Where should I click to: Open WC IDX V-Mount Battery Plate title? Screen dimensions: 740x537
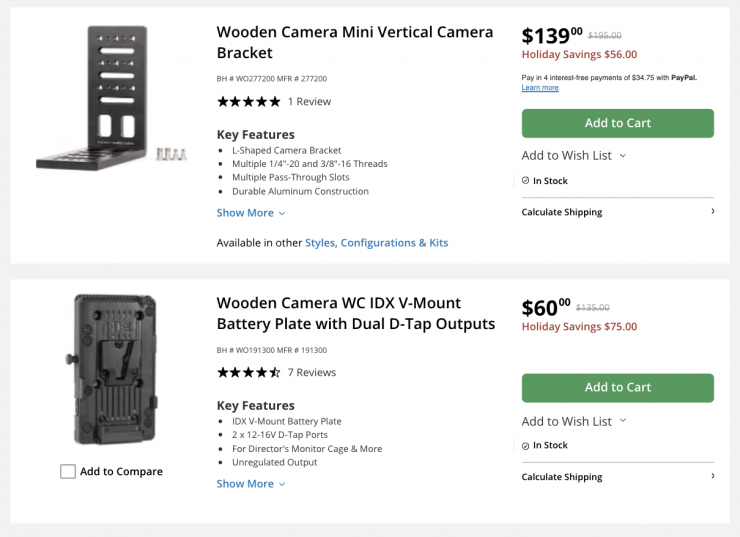[355, 313]
